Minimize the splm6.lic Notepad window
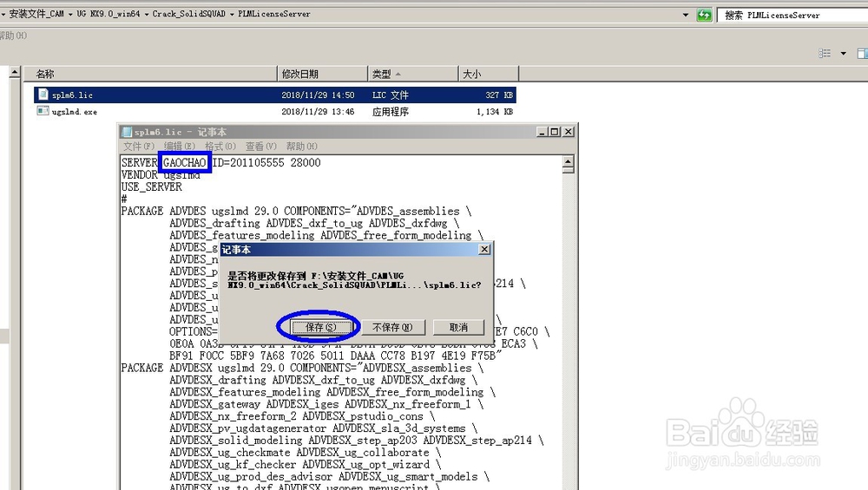 542,132
